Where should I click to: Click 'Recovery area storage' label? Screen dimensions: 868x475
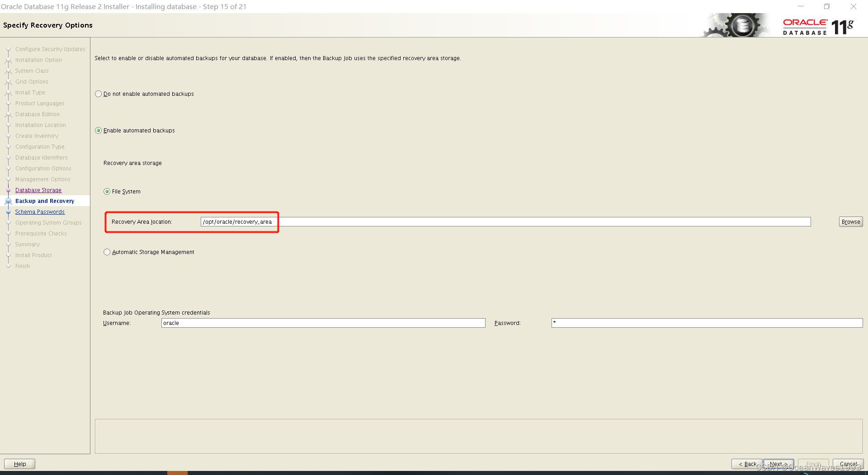click(x=132, y=163)
